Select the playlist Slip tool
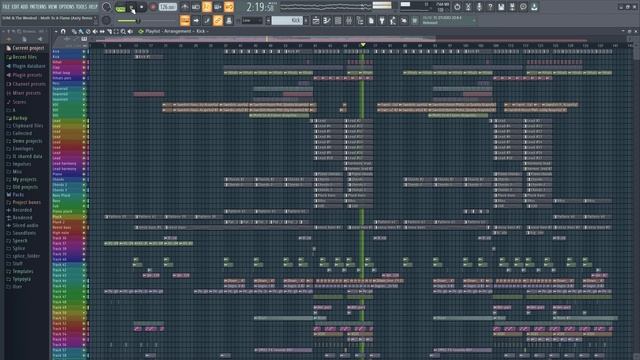The image size is (640, 360). pos(102,31)
